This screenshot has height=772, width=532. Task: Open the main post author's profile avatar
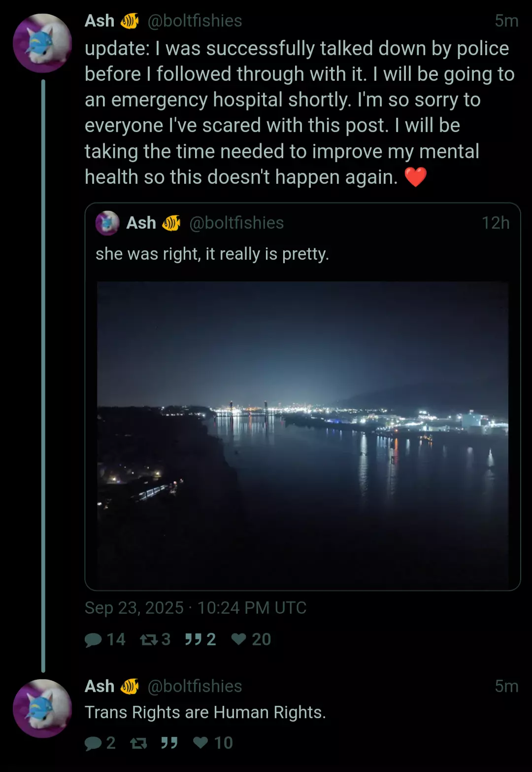(x=42, y=43)
